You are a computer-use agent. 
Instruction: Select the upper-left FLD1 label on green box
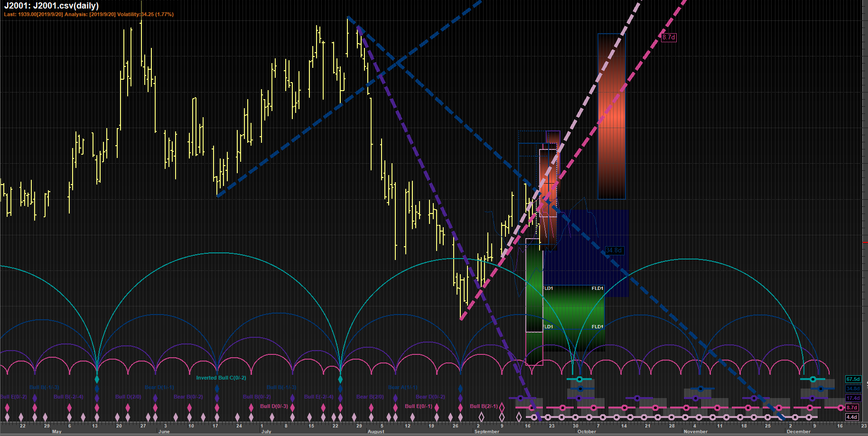coord(548,288)
